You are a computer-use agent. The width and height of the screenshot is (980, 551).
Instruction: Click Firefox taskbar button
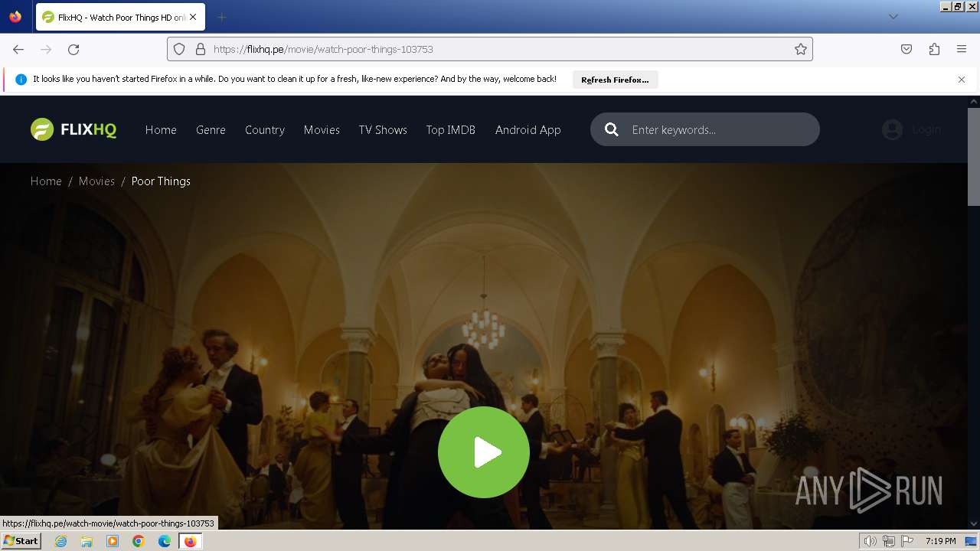(190, 541)
